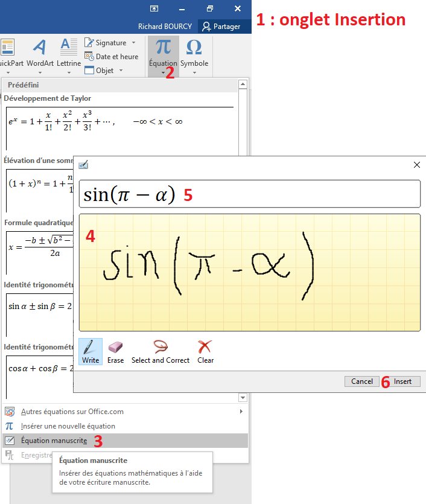Click the Prédéfini gallery header
The image size is (426, 504).
pos(120,85)
